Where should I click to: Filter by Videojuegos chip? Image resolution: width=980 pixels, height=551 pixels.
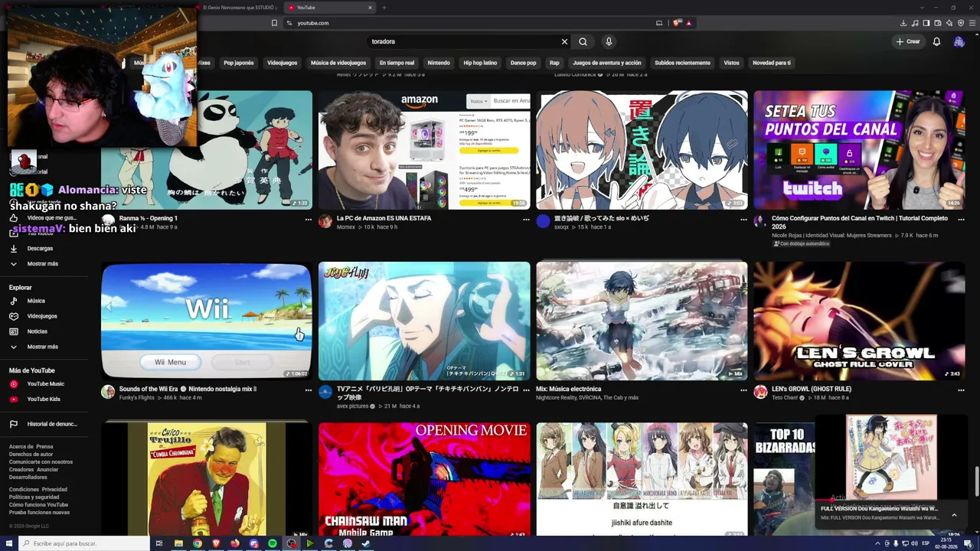[282, 63]
